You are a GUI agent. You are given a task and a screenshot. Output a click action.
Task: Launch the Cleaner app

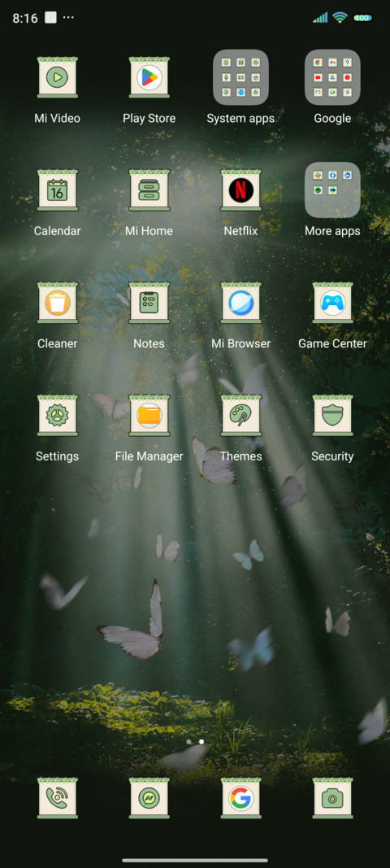click(x=57, y=303)
